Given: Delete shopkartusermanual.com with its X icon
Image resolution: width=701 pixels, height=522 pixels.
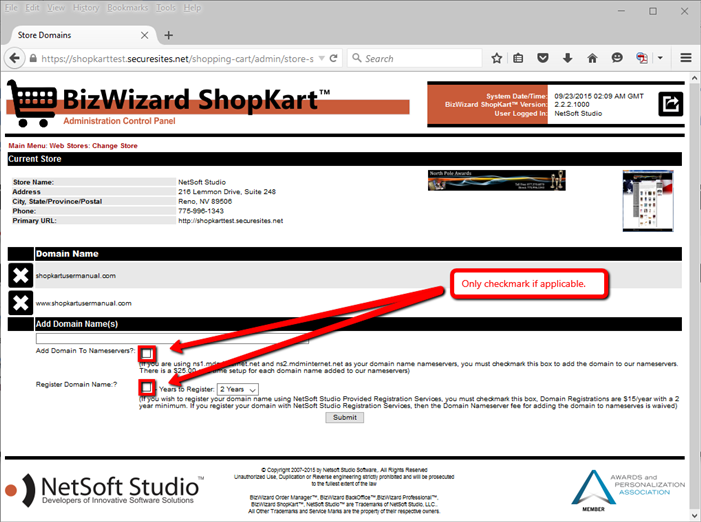Looking at the screenshot, I should point(21,275).
